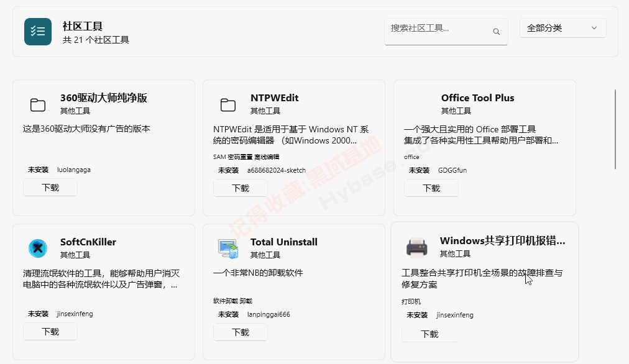Open the 全部分类 category dropdown
This screenshot has width=629, height=364.
coord(563,28)
